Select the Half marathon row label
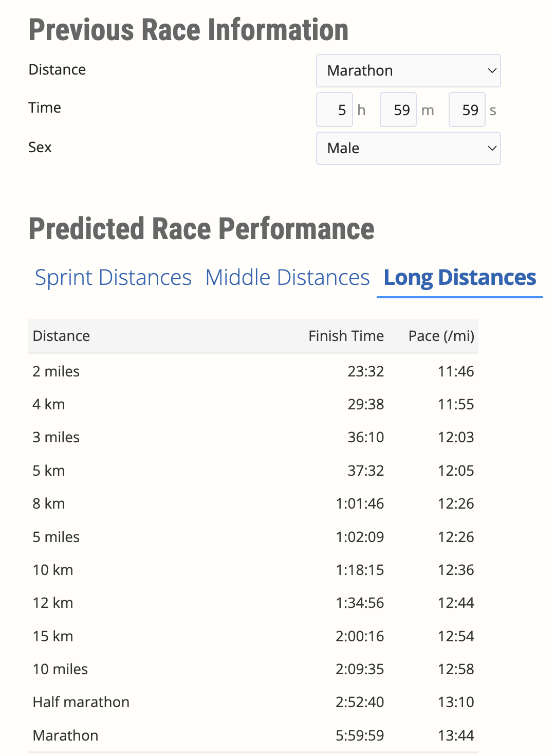The image size is (555, 756). coord(81,702)
